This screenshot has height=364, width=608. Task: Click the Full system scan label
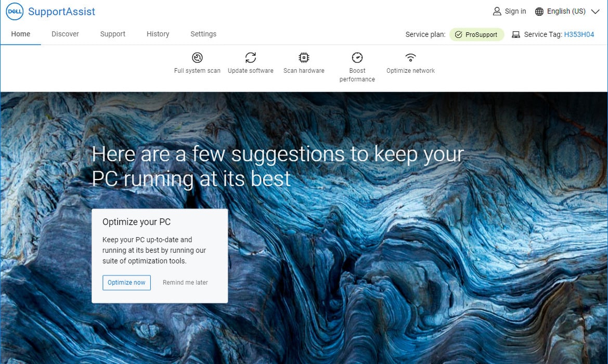(197, 71)
